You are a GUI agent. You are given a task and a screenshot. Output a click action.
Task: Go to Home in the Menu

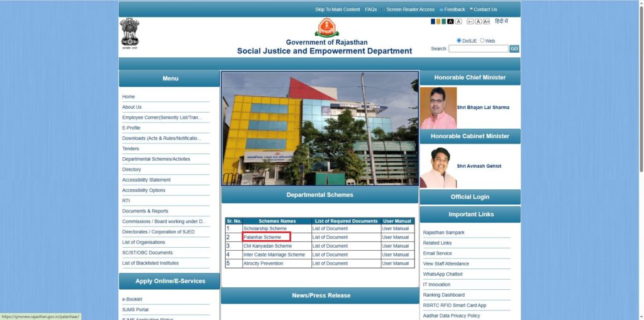click(128, 97)
